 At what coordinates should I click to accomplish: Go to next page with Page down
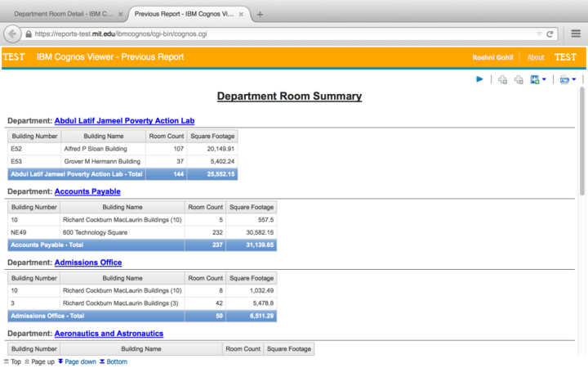pyautogui.click(x=79, y=361)
